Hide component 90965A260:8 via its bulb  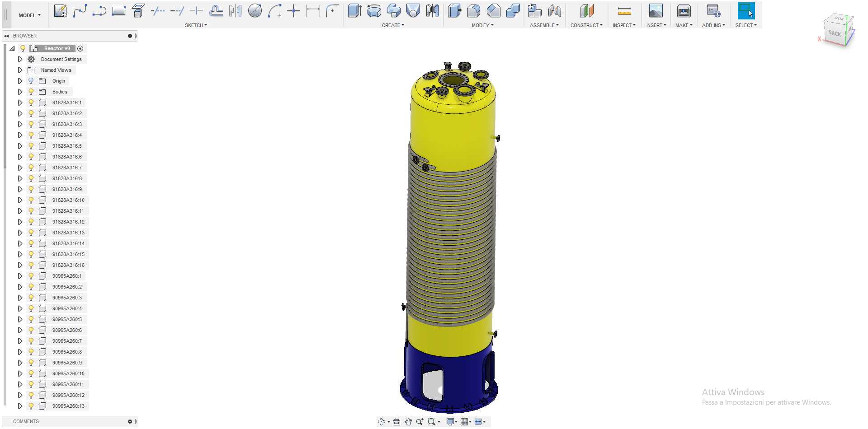click(x=31, y=352)
